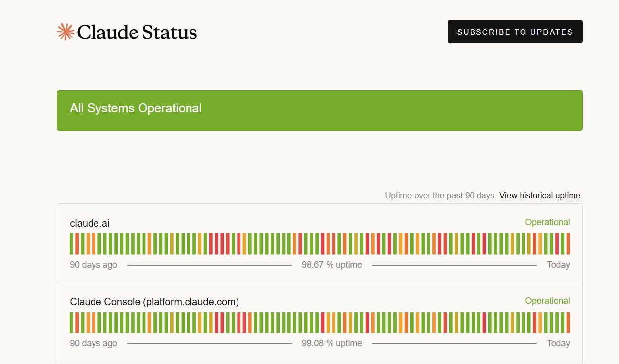Click "90 days ago" label under Claude Console
Viewport: 619px width, 364px height.
94,343
